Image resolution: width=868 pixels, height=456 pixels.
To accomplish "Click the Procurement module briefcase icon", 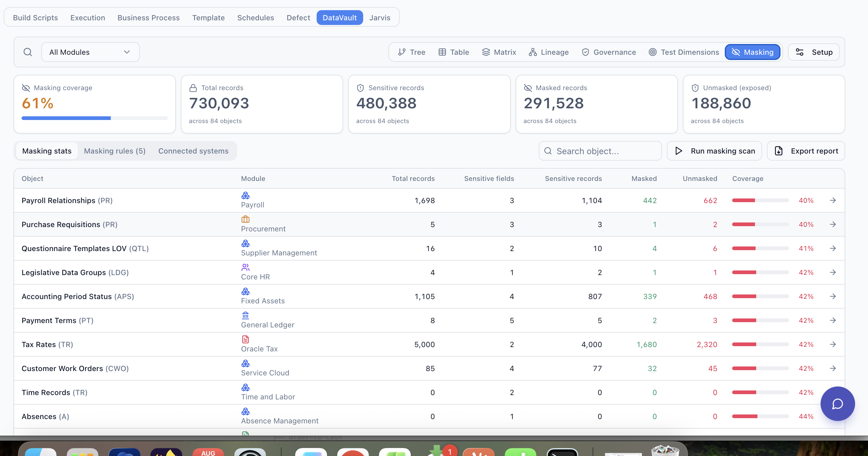I will click(245, 219).
